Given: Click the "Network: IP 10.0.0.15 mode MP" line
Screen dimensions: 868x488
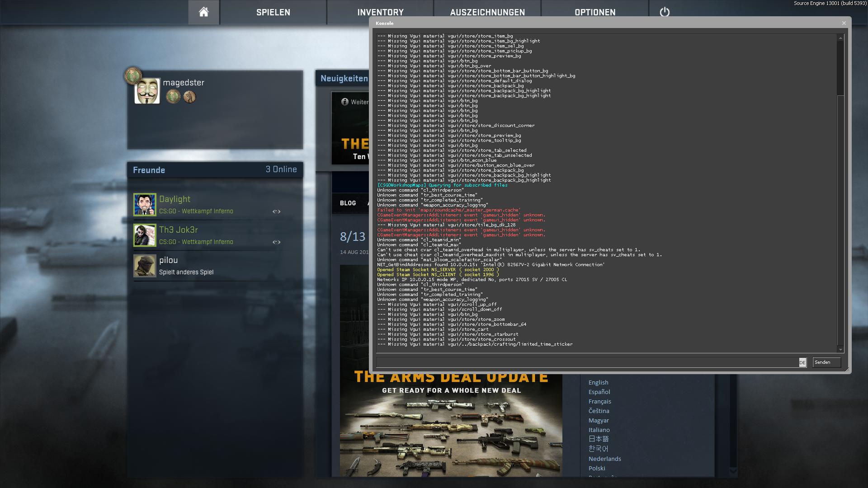Looking at the screenshot, I should point(472,280).
